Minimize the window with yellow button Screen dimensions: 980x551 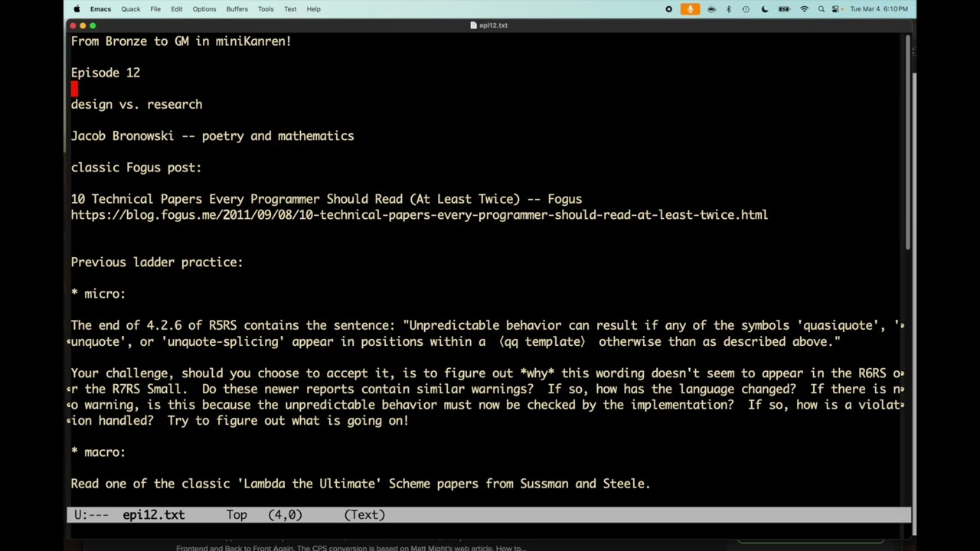pyautogui.click(x=83, y=25)
